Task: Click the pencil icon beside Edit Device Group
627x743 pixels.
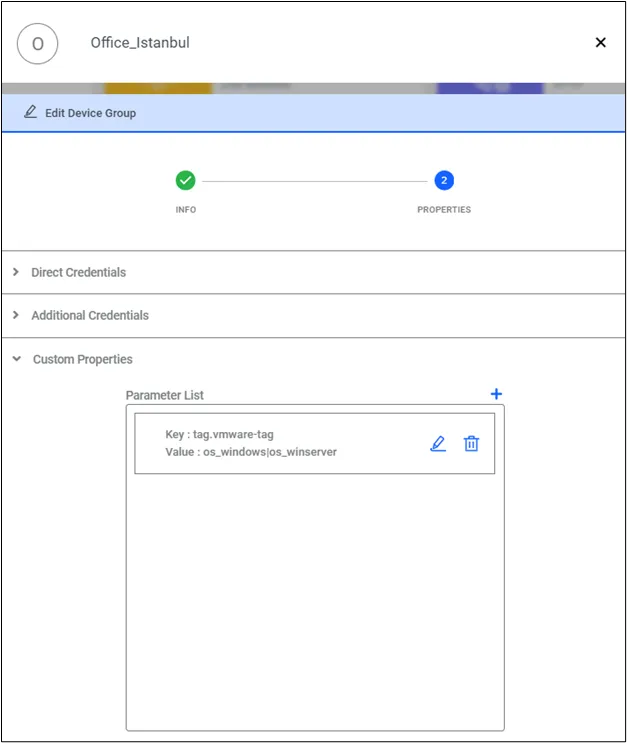Action: coord(30,112)
